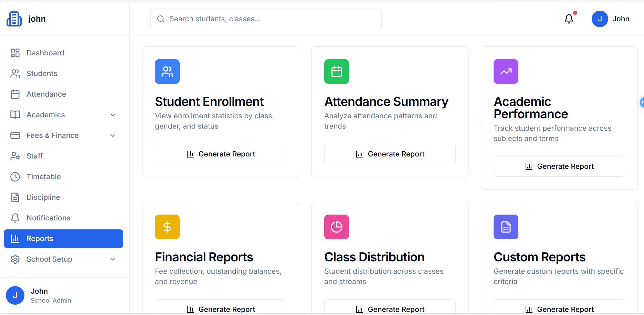Click the purple Academic Performance trend icon

[506, 72]
